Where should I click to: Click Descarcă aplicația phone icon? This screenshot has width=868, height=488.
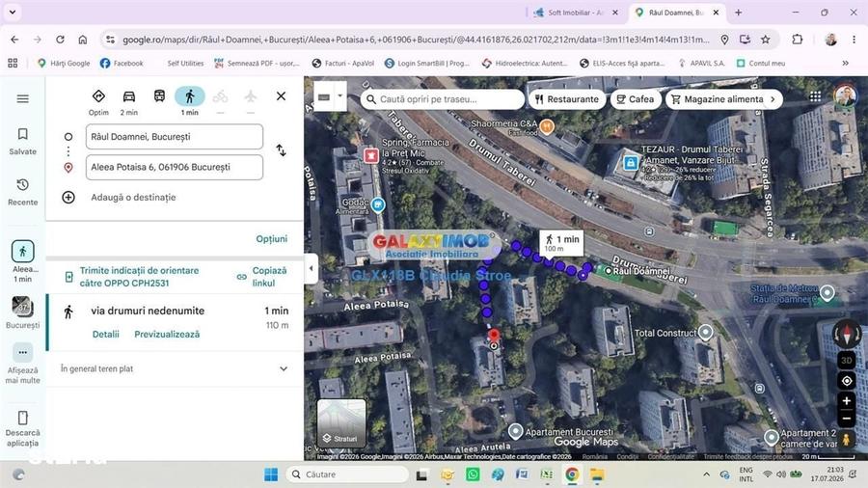point(23,418)
